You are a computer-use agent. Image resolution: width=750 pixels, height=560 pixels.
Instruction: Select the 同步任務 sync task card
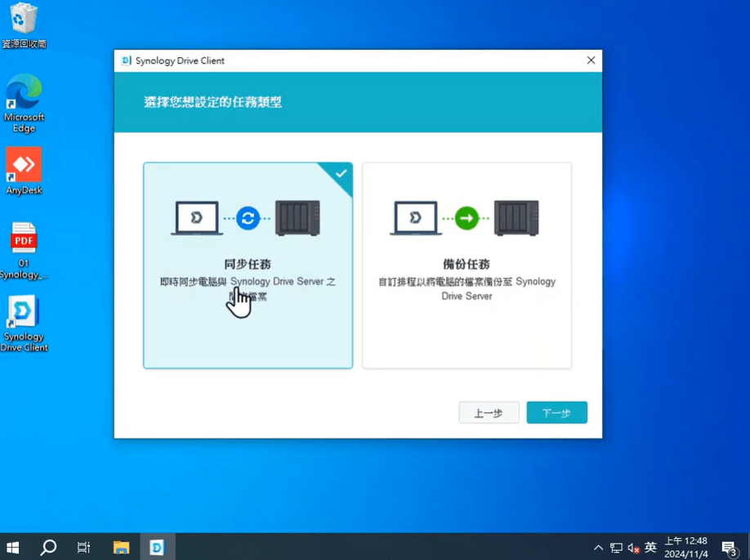click(x=248, y=265)
